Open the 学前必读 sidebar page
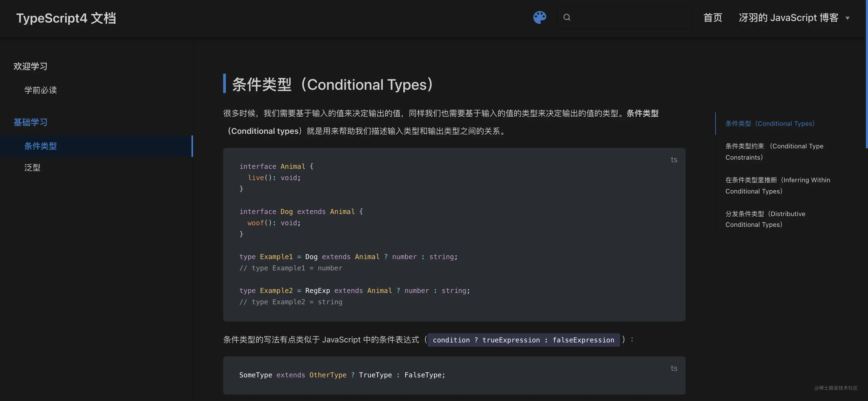 (x=40, y=90)
